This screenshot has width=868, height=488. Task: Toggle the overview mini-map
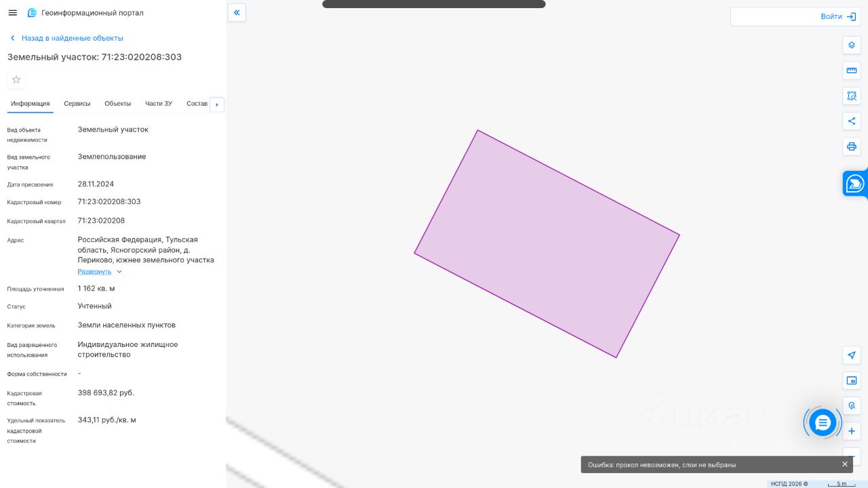pos(852,380)
